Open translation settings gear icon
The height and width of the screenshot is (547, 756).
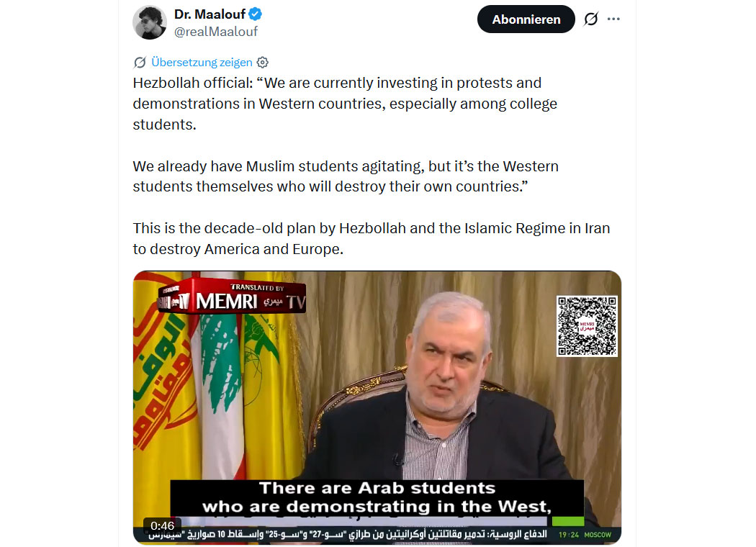(x=263, y=63)
